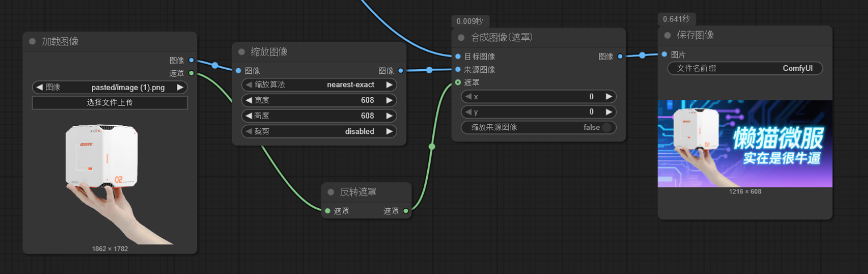The height and width of the screenshot is (274, 868).
Task: Collapse the 缩放图像 node using its title dot
Action: pyautogui.click(x=242, y=52)
